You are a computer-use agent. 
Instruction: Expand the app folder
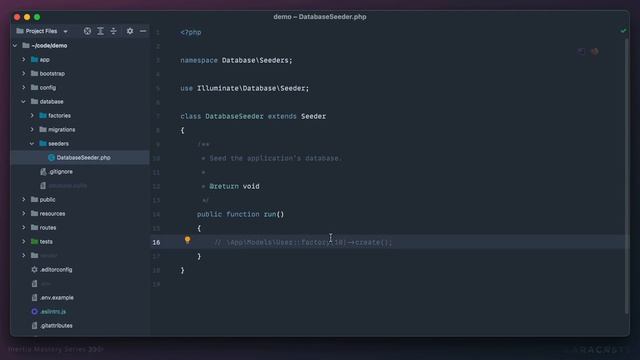click(x=24, y=60)
